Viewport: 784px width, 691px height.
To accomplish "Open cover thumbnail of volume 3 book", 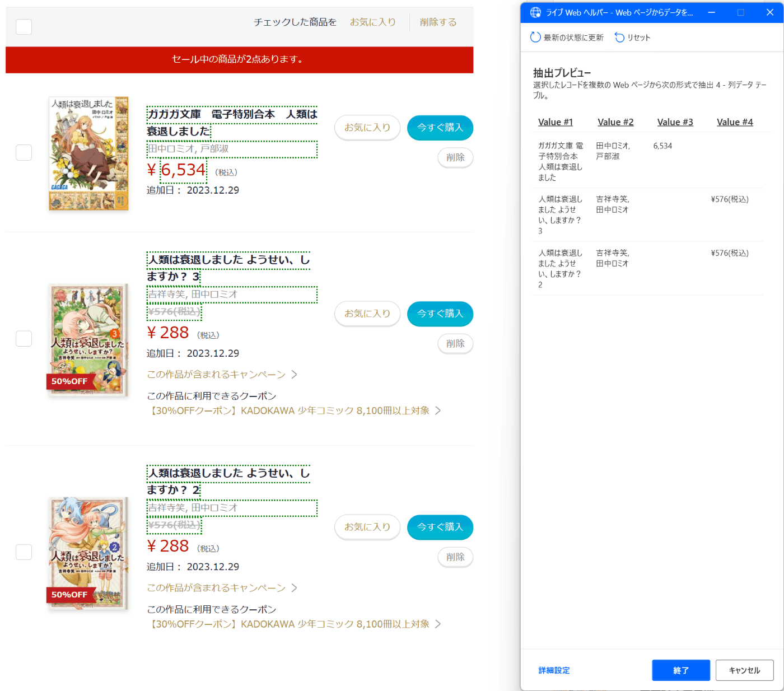I will pyautogui.click(x=87, y=340).
